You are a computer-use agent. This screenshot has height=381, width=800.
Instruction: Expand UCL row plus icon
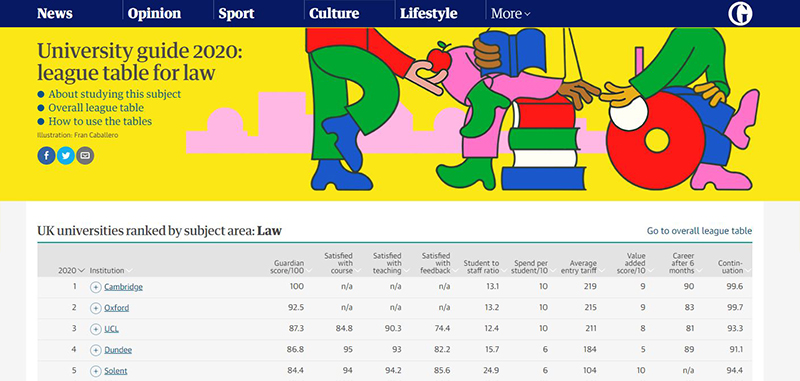[x=95, y=329]
